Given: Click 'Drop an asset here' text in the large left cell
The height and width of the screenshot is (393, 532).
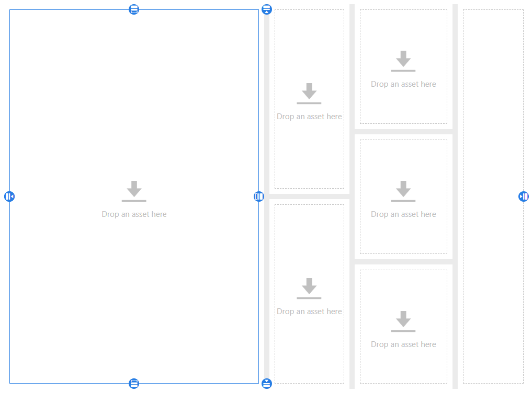Looking at the screenshot, I should pos(134,214).
